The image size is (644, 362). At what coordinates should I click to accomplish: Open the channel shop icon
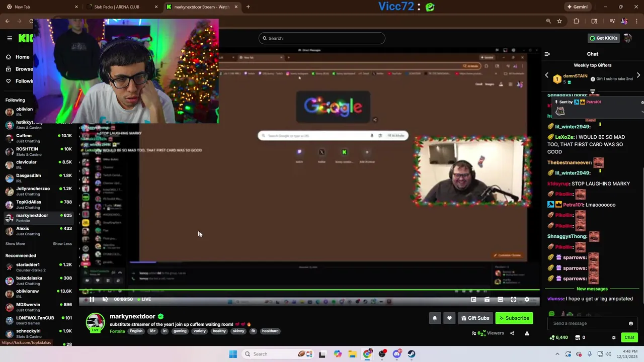click(578, 337)
